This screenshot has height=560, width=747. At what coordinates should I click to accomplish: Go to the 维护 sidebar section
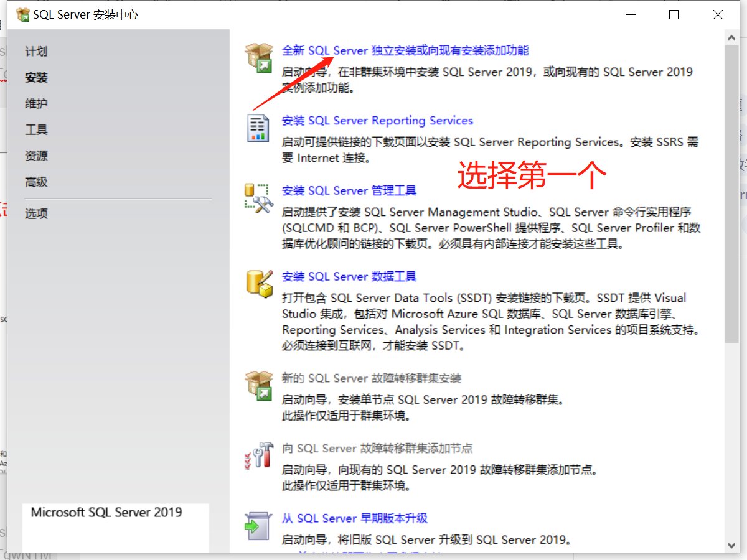click(x=36, y=104)
